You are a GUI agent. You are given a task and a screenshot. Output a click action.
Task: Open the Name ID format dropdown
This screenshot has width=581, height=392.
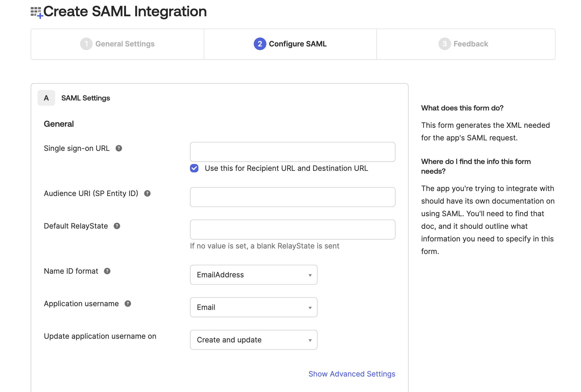pos(253,275)
